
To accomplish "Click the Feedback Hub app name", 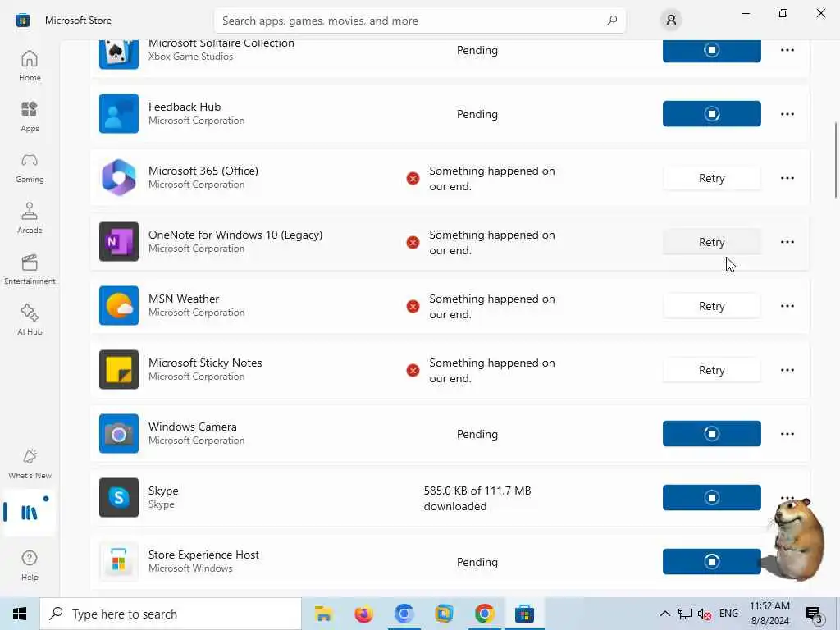I will (185, 107).
